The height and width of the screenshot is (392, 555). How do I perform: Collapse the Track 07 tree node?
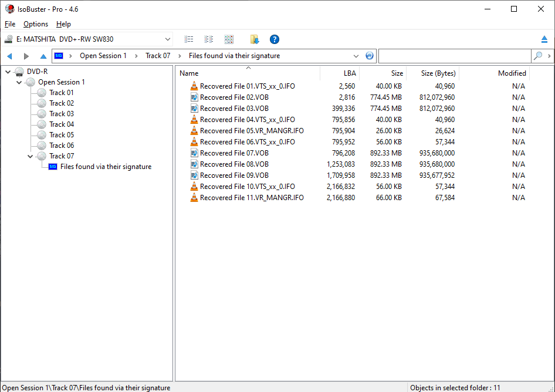[30, 156]
